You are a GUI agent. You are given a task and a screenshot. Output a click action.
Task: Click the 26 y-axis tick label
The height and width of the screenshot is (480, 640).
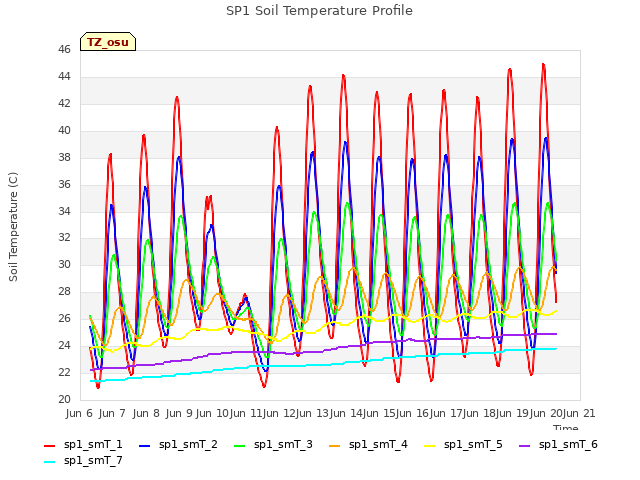(64, 318)
